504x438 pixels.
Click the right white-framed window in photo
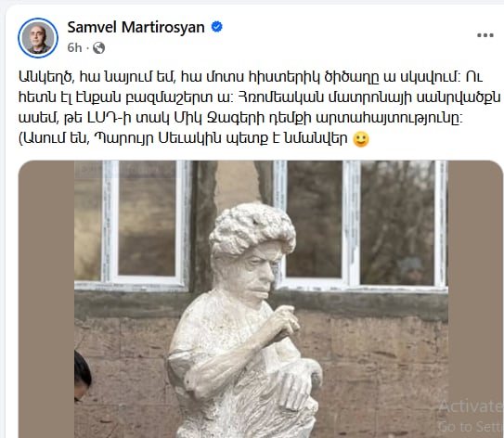(361, 225)
